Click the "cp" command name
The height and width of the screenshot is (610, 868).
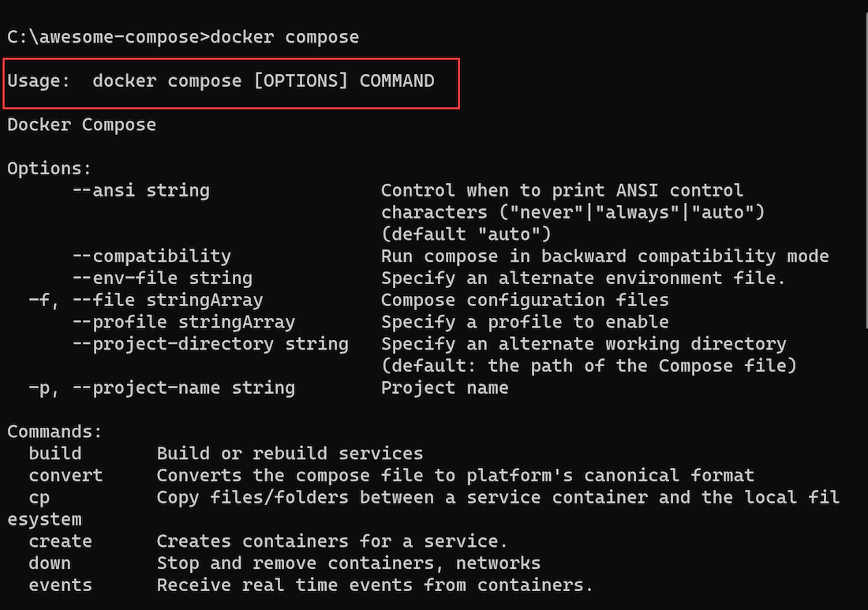(39, 497)
